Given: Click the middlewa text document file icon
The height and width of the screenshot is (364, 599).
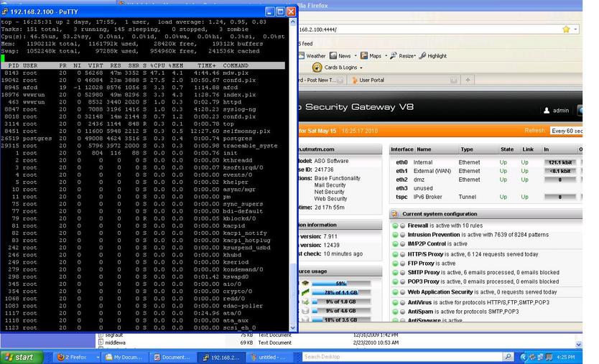Looking at the screenshot, I should [x=101, y=342].
